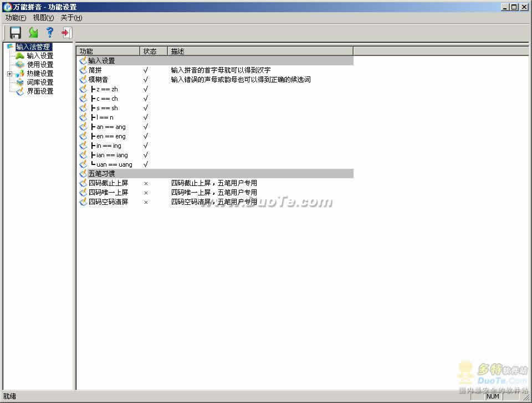
Task: Click the icon next to 输入设置 in tree
Action: pos(20,55)
